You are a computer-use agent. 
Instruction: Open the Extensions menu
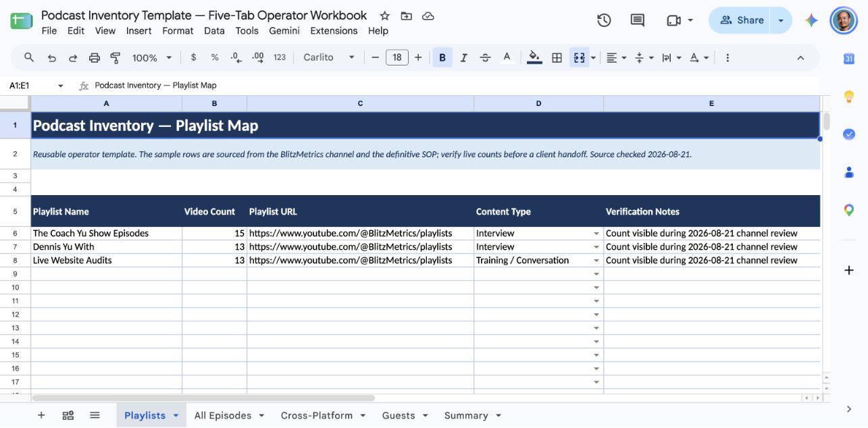pyautogui.click(x=334, y=30)
